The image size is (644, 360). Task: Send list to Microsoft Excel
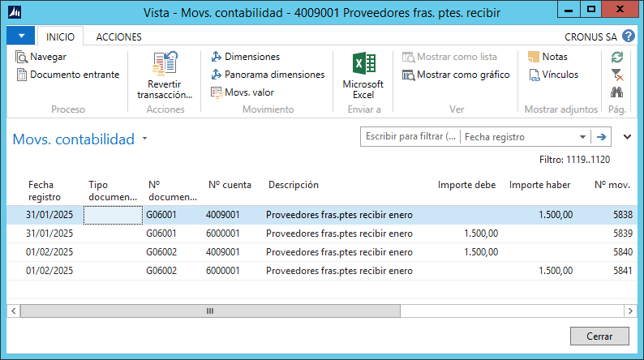(363, 76)
